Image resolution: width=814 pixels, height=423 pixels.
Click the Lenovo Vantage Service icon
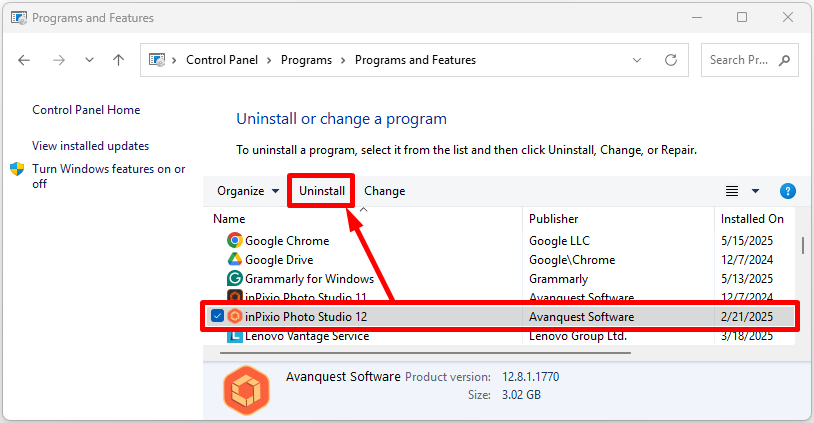pyautogui.click(x=235, y=336)
